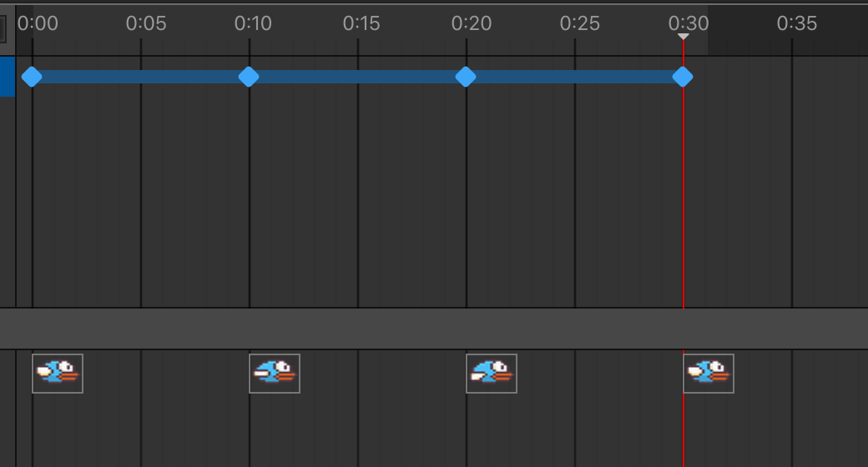This screenshot has width=868, height=467.
Task: Select the keyframe diamond at 0:30
Action: 683,77
